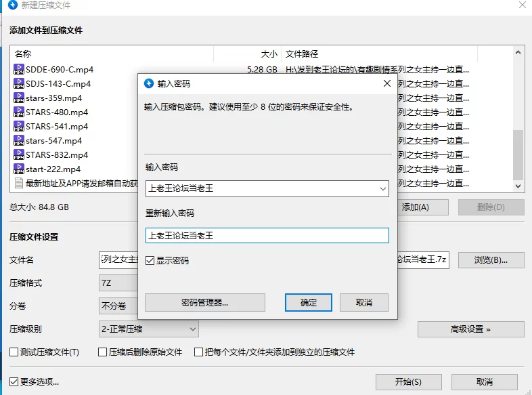Open the 密码管理器... button

[x=205, y=303]
